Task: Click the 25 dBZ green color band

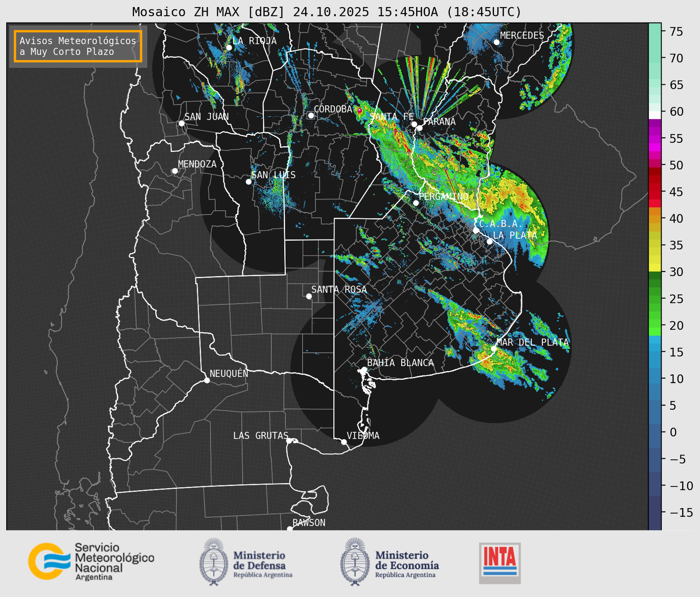Action: [655, 298]
